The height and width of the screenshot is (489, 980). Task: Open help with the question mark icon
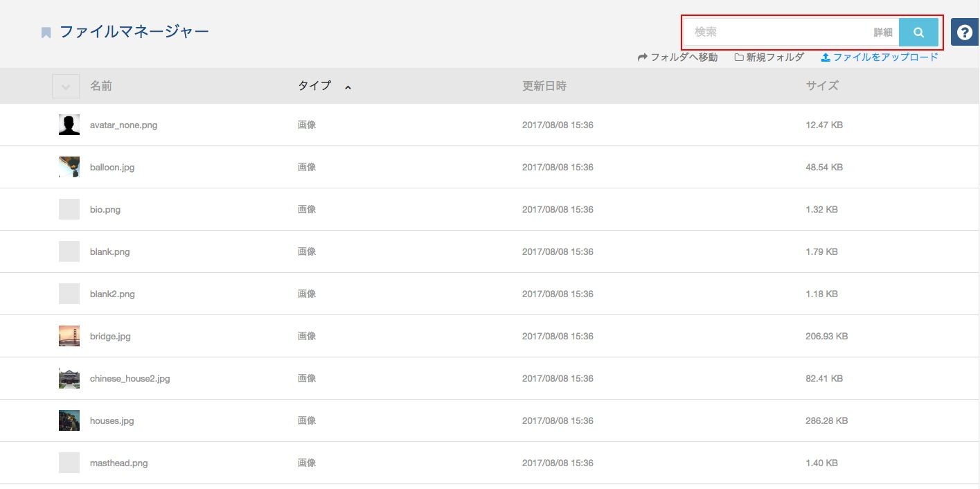click(964, 33)
